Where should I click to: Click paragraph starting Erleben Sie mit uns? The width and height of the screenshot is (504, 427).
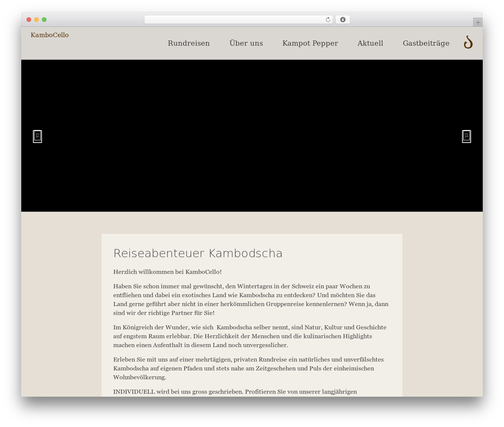pos(248,368)
